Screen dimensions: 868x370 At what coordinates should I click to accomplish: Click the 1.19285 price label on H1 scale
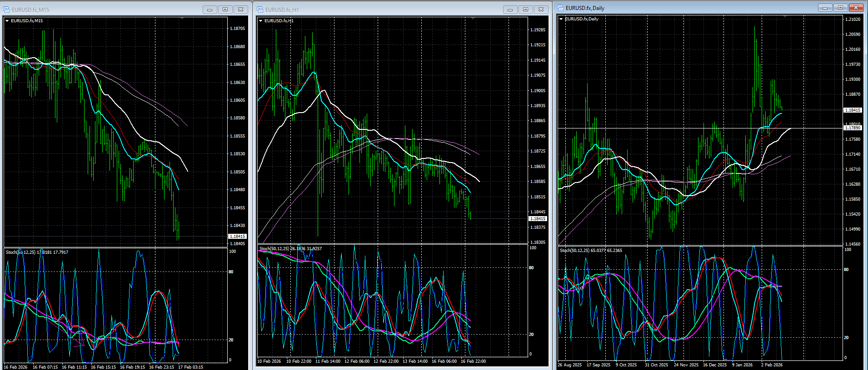click(538, 30)
